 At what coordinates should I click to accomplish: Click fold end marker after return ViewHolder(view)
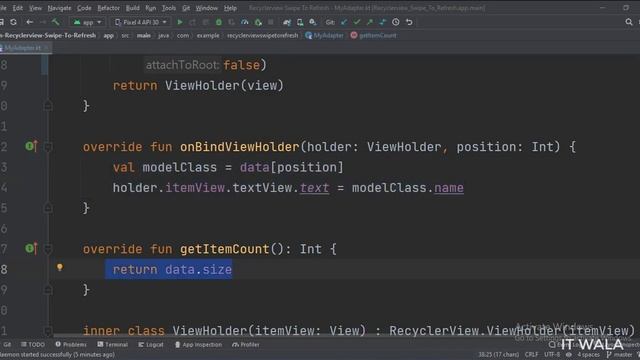(48, 106)
